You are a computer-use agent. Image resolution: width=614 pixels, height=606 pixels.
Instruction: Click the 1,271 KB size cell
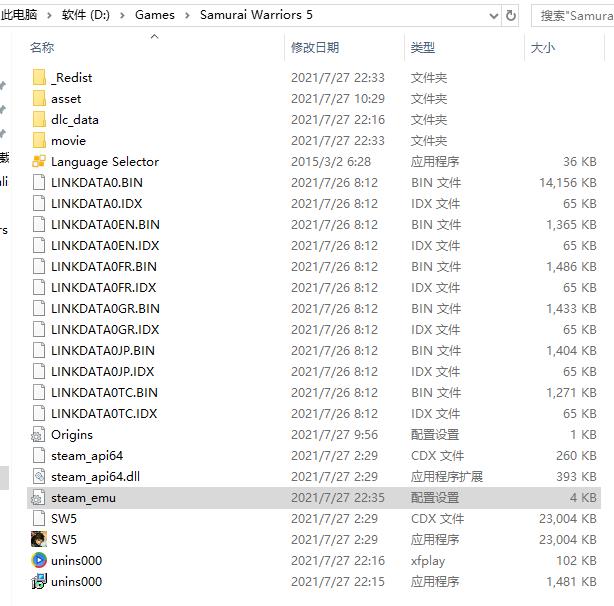click(572, 392)
